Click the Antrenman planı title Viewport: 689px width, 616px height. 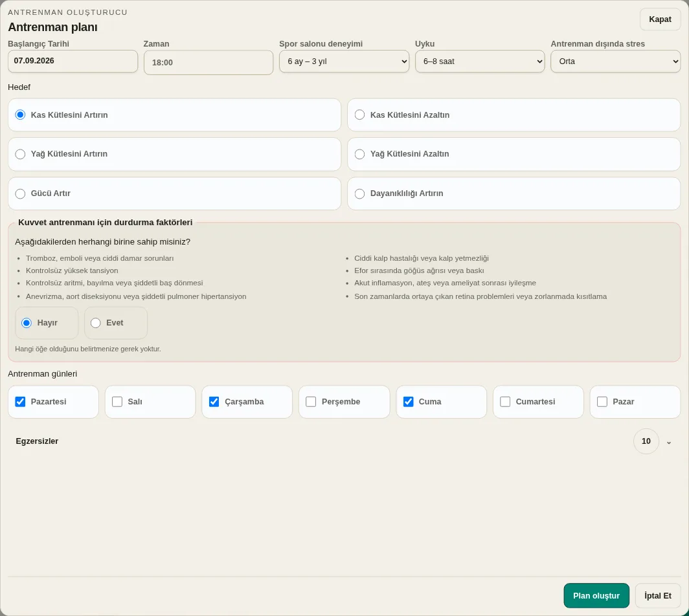pyautogui.click(x=52, y=27)
